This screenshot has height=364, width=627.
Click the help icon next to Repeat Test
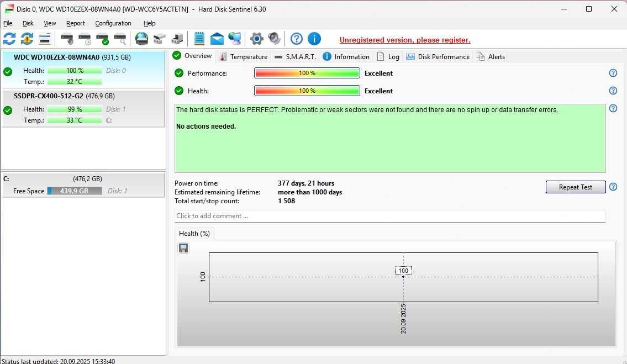[613, 186]
